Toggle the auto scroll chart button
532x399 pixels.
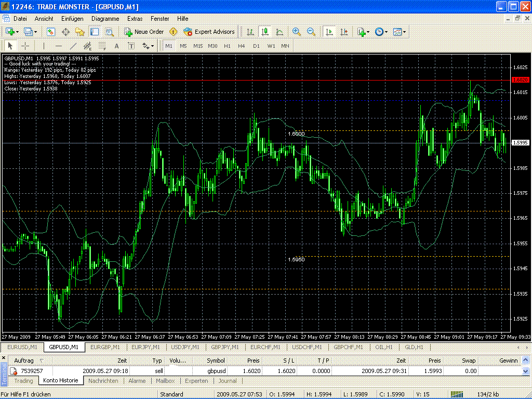coord(329,32)
